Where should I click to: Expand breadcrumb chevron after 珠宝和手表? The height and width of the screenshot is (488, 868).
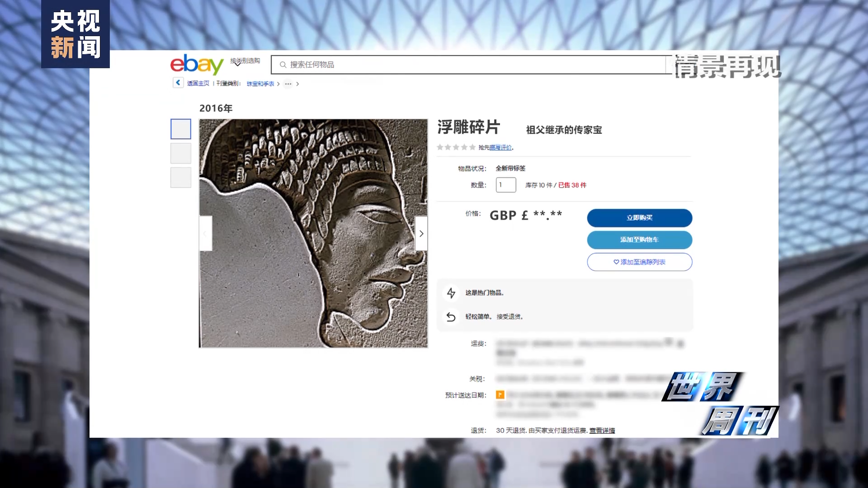point(278,84)
